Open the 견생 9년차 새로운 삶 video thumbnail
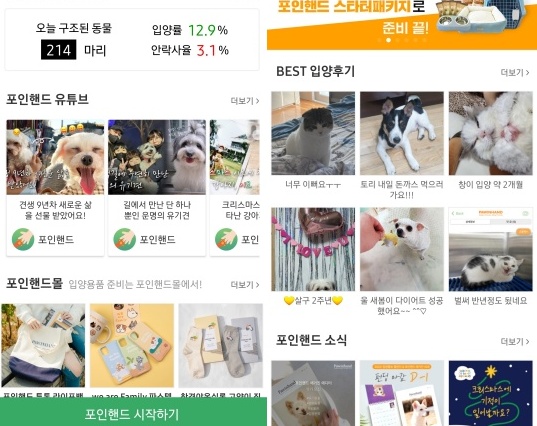Screen dimensions: 537x426 pos(55,157)
